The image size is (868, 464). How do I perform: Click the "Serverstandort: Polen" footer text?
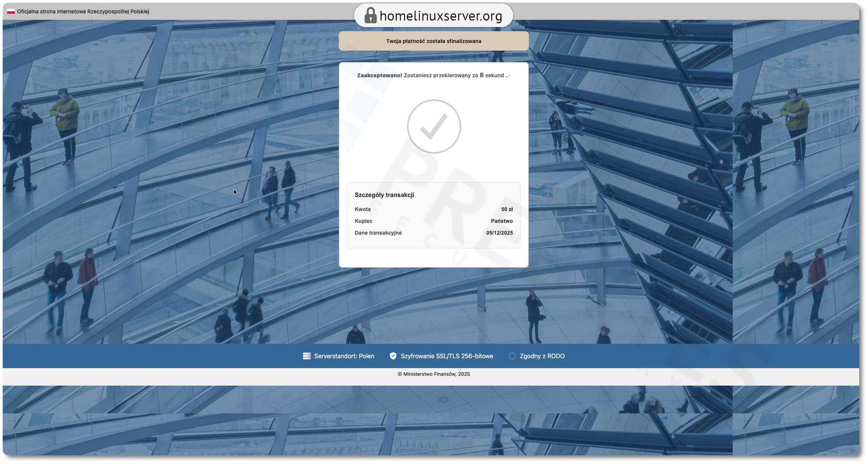click(344, 356)
